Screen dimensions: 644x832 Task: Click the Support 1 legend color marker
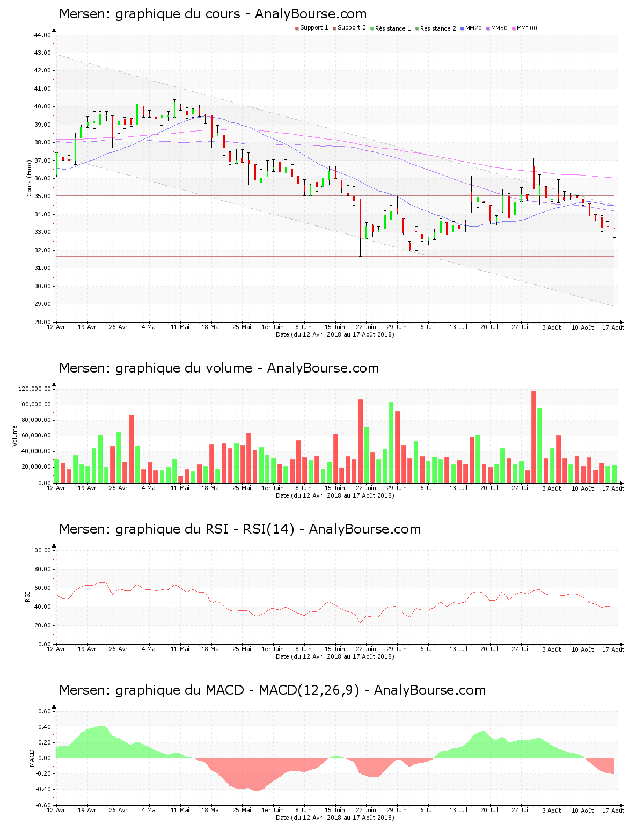[297, 28]
